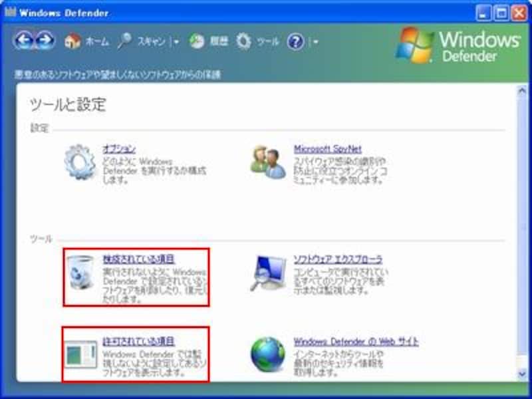Click the Software Explorer monitor icon
The height and width of the screenshot is (399, 532).
[x=269, y=273]
